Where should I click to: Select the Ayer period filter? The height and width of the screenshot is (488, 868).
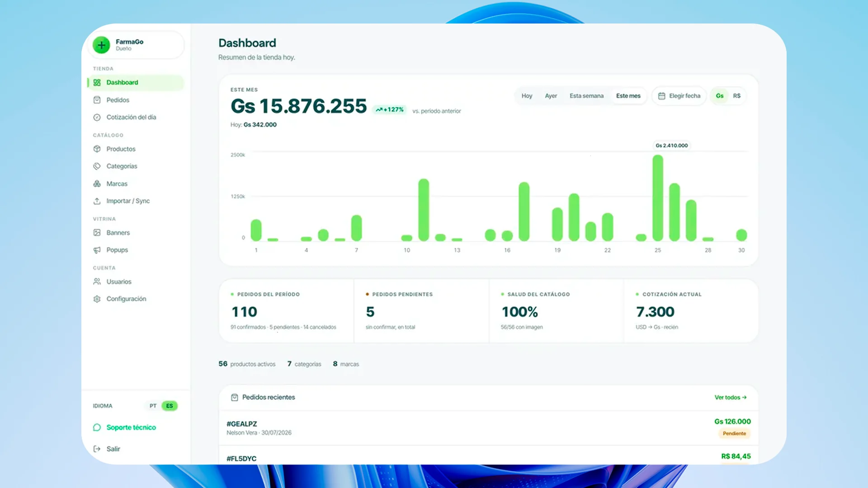[x=551, y=96]
